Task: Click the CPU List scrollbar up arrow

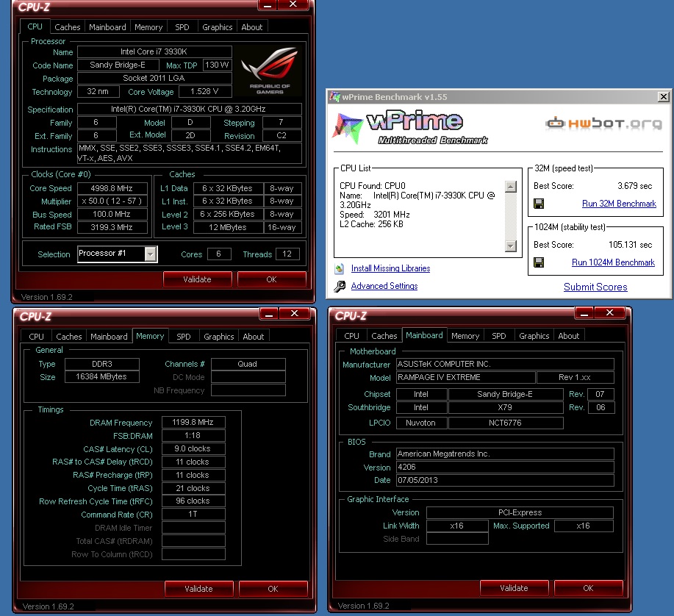Action: (x=511, y=187)
